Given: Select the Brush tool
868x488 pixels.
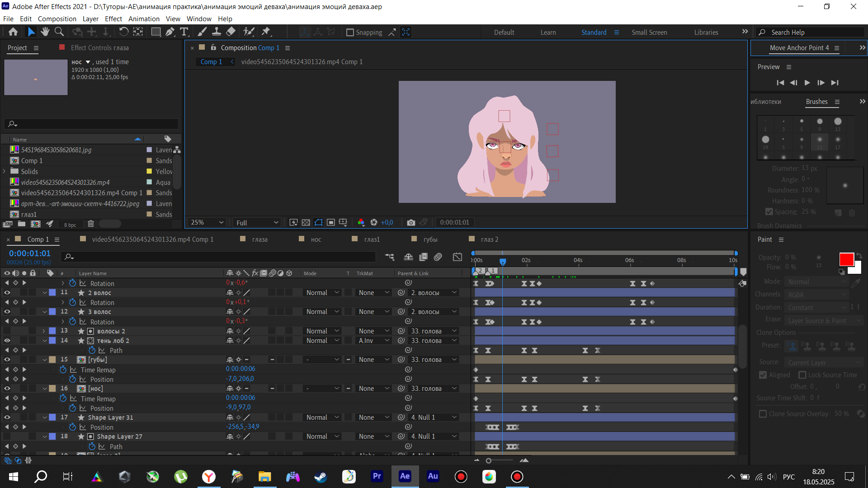Looking at the screenshot, I should [x=202, y=32].
